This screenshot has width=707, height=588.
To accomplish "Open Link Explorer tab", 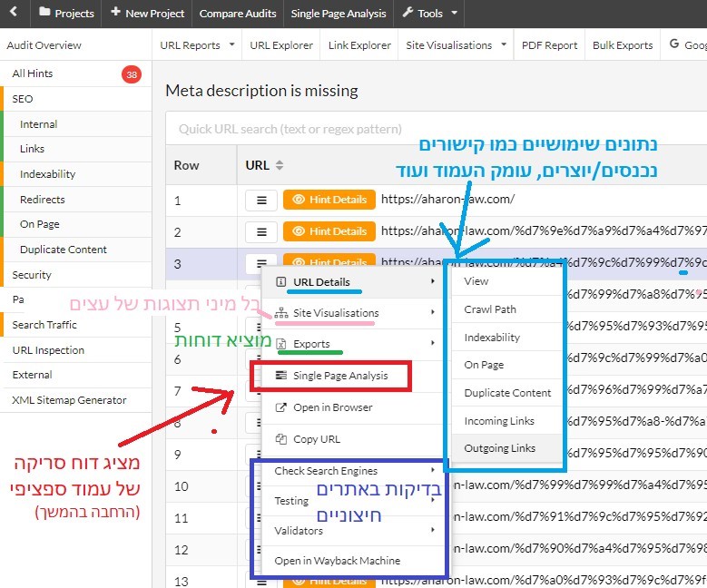I will coord(359,45).
